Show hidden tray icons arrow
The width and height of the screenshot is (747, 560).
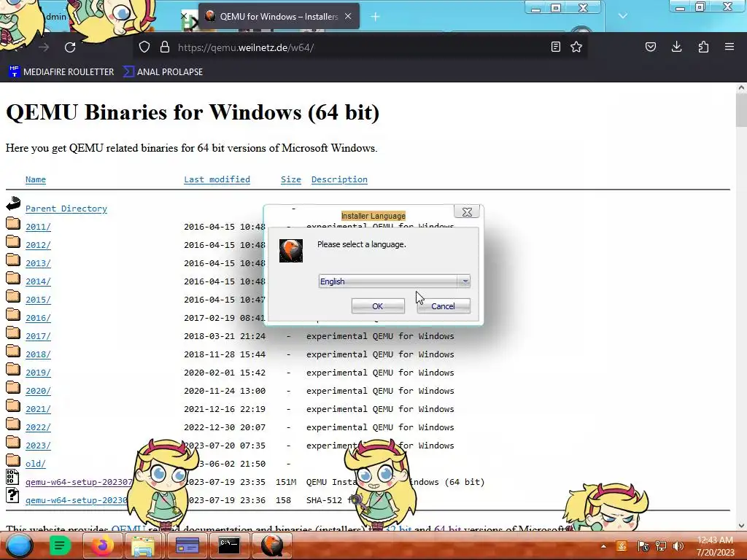603,546
